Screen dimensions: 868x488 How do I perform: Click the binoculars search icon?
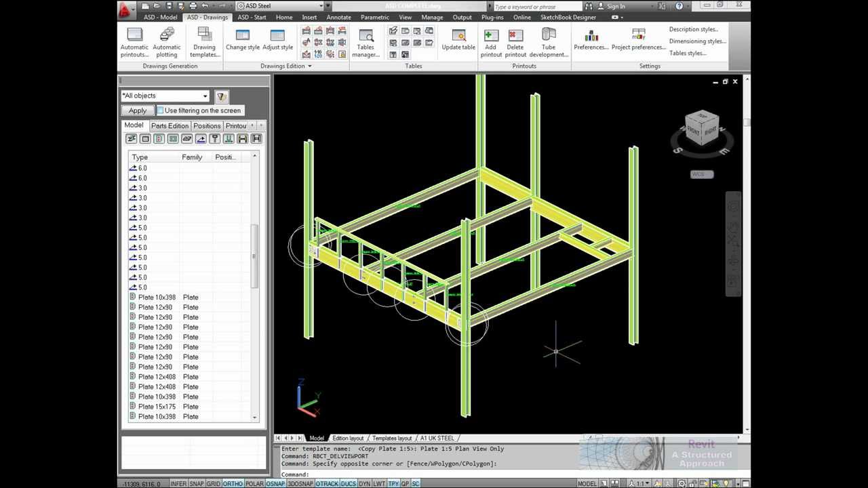[x=589, y=6]
